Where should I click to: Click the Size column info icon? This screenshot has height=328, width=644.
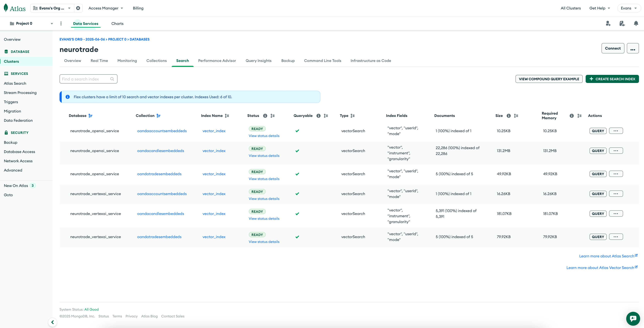pyautogui.click(x=509, y=116)
